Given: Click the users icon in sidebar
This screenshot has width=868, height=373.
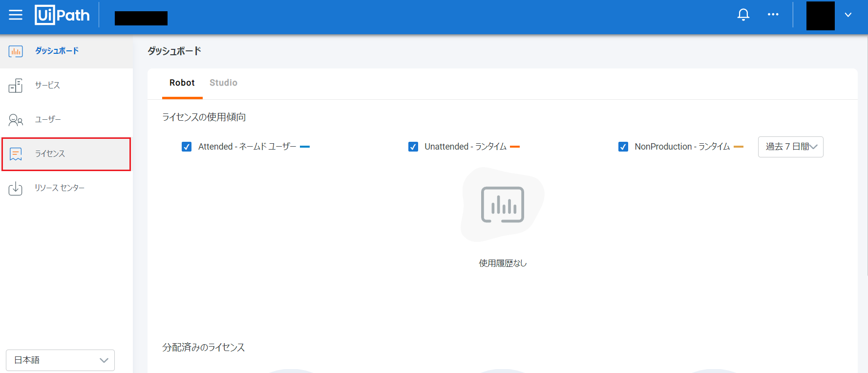Looking at the screenshot, I should point(16,120).
